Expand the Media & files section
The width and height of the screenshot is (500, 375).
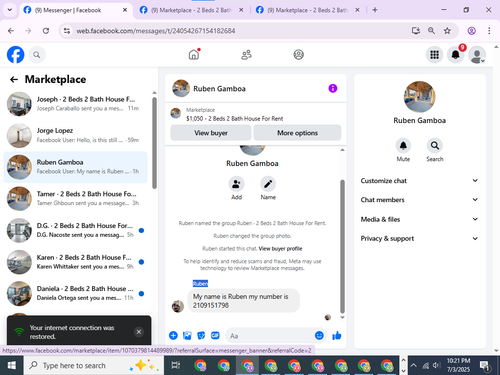pyautogui.click(x=419, y=219)
